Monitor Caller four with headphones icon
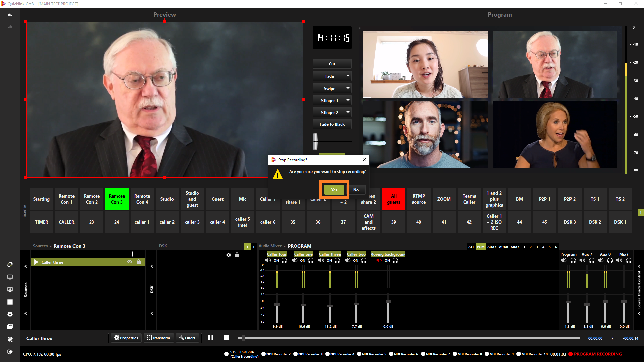 (x=284, y=260)
